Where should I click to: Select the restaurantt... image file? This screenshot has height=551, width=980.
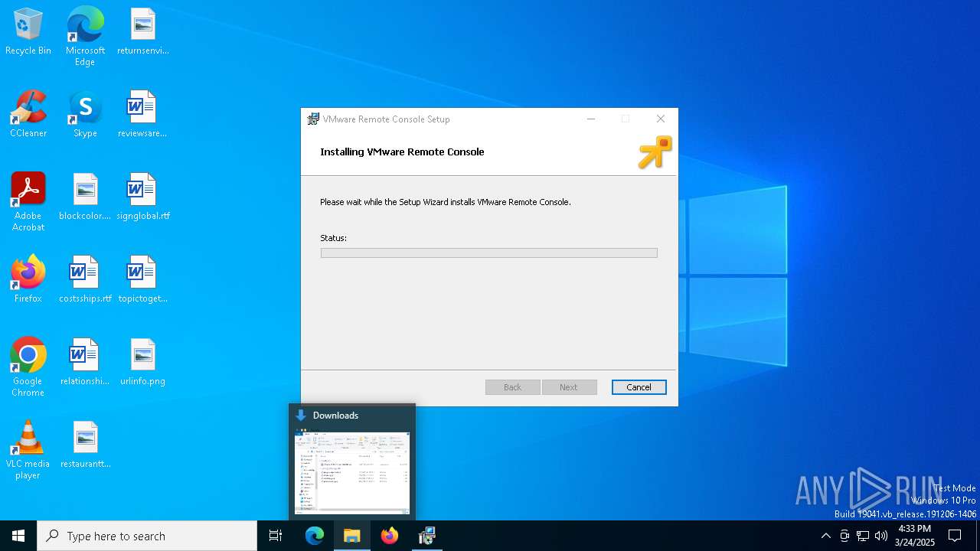(x=85, y=445)
